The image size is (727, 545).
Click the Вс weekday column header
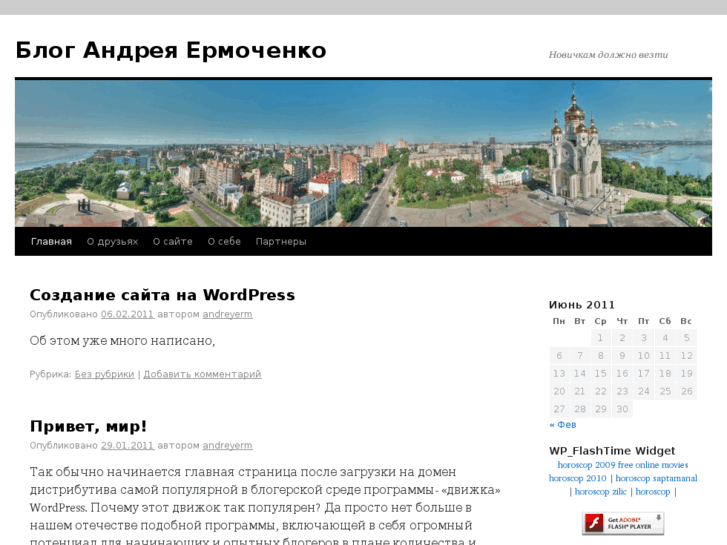tap(686, 321)
